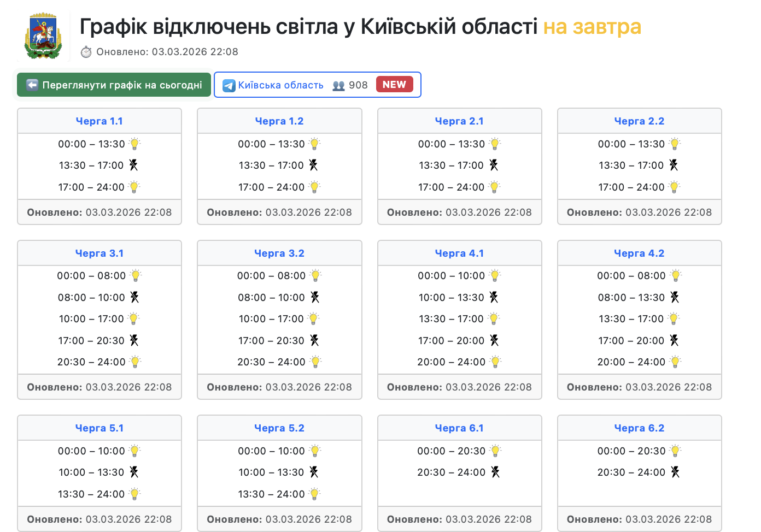Open the Черга 3.1 queue link

pos(99,253)
